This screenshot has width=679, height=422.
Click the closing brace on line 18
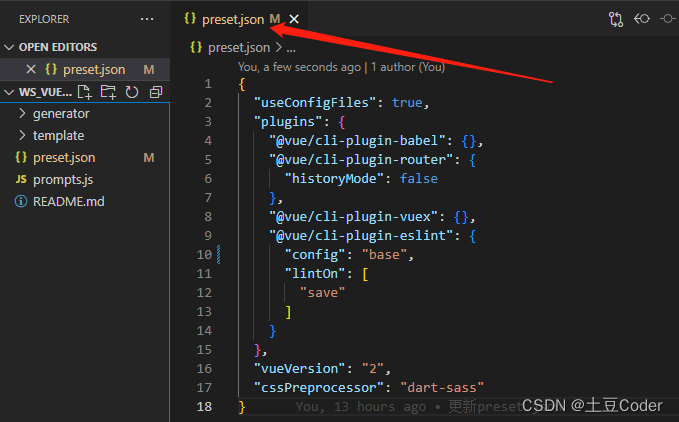[x=242, y=407]
